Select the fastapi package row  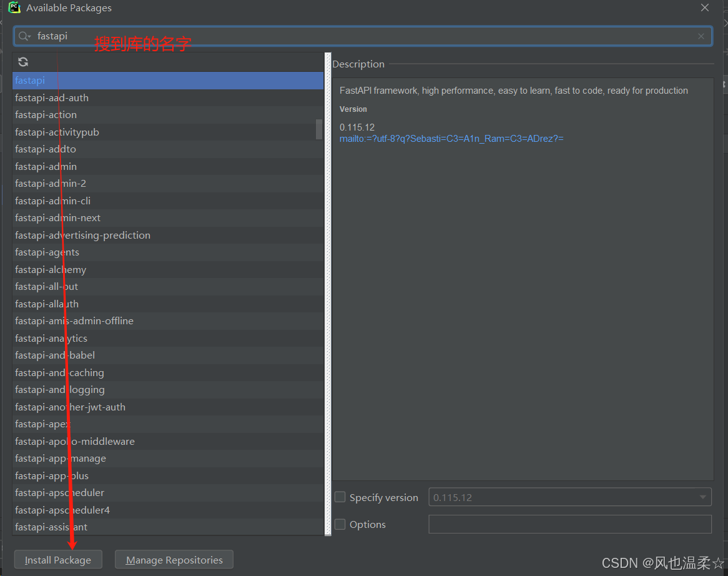[x=168, y=81]
